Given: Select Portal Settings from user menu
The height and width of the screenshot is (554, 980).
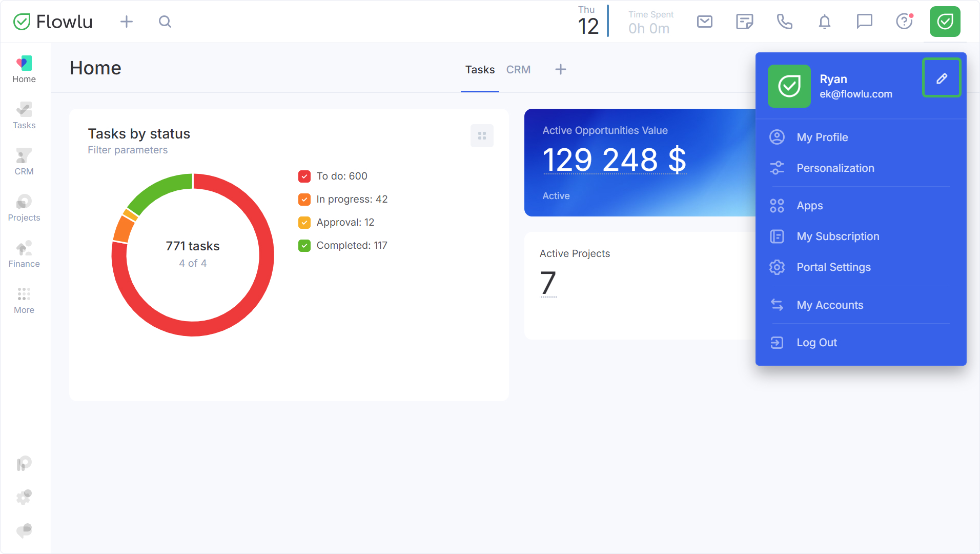Looking at the screenshot, I should 833,267.
